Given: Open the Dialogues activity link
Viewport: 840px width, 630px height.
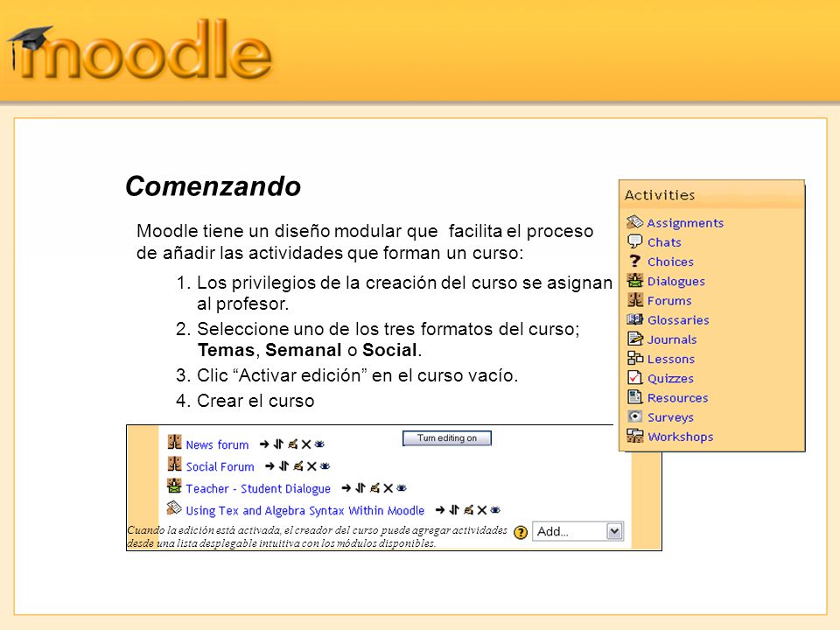Looking at the screenshot, I should (676, 281).
